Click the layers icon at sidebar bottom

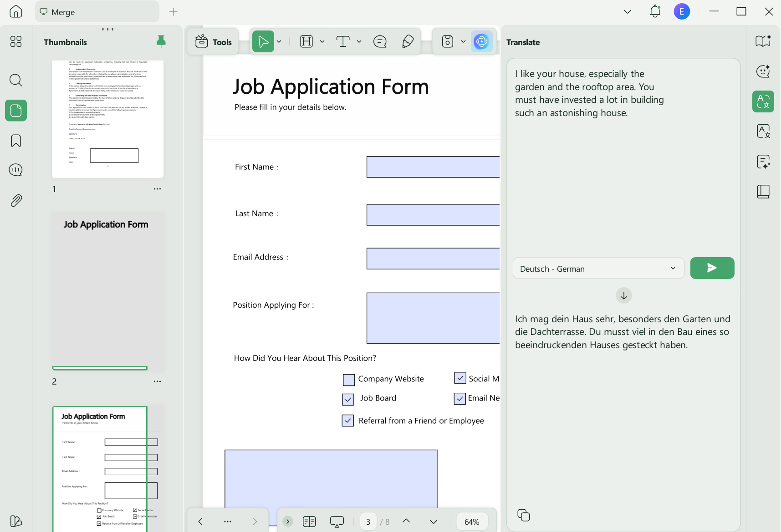(16, 521)
